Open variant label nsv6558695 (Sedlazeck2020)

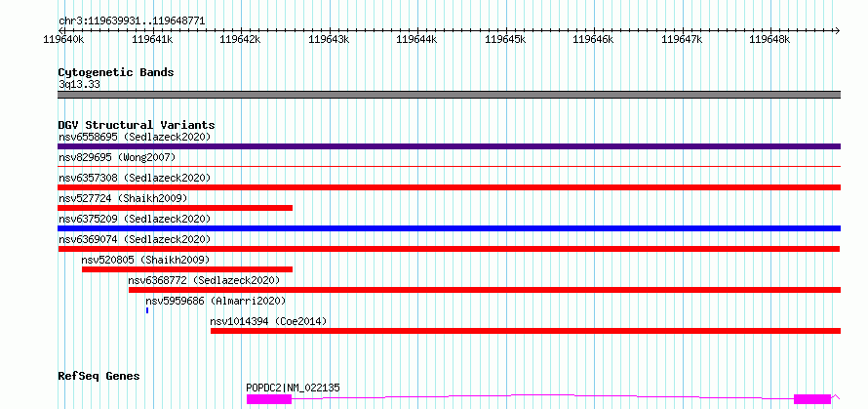135,137
